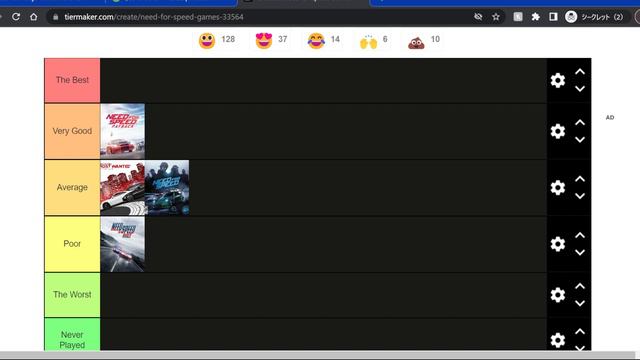640x360 pixels.
Task: Click the extension icon left of puzzle
Action: point(518,17)
